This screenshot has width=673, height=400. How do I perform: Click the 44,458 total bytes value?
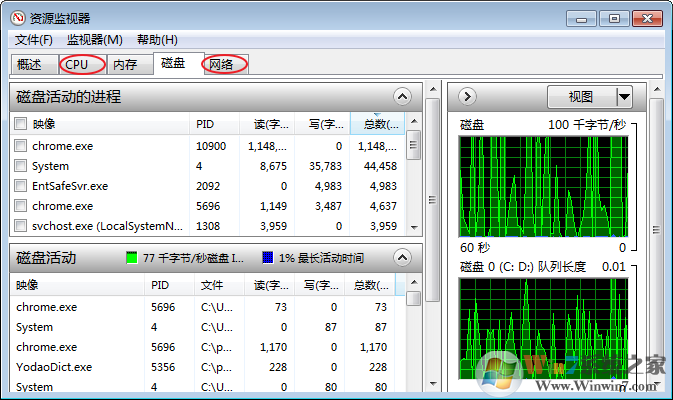[380, 166]
